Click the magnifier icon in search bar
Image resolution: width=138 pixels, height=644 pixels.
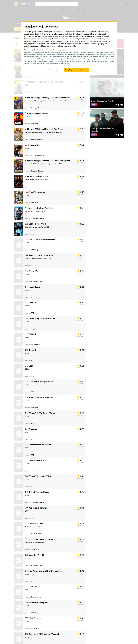(x=38, y=4)
